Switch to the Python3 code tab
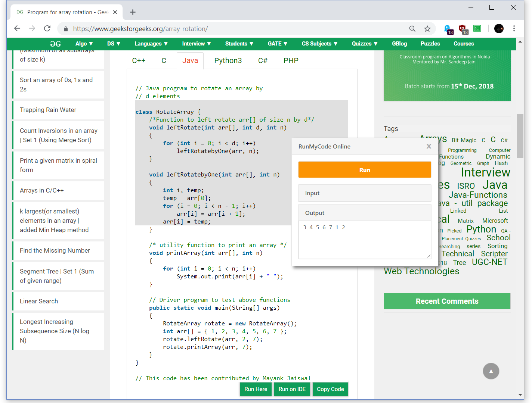This screenshot has width=532, height=403. point(228,60)
